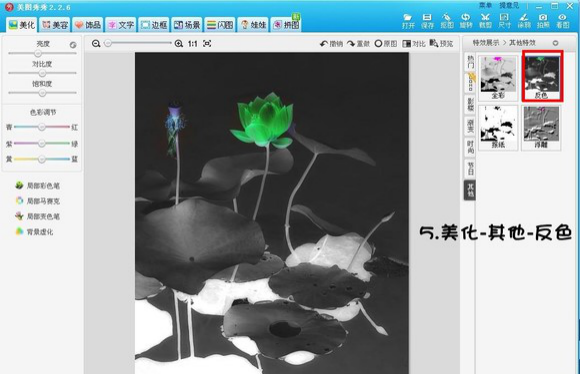The image size is (581, 375).
Task: Select the 影楼 effects side tab
Action: point(470,104)
